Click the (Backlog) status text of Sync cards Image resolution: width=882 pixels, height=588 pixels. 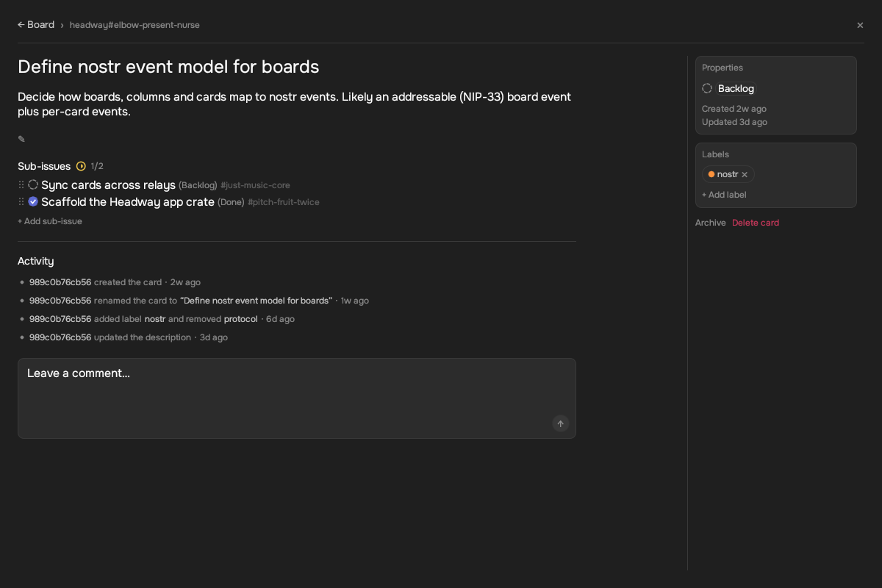coord(198,185)
